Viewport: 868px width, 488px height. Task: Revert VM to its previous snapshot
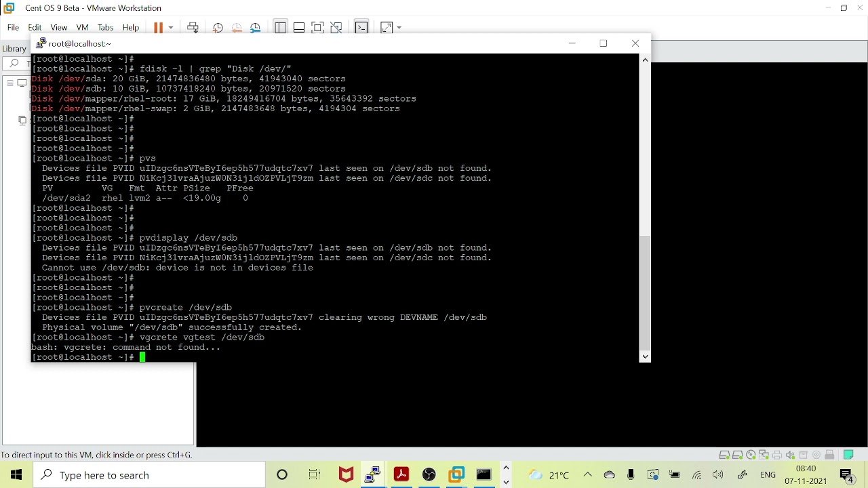click(237, 28)
